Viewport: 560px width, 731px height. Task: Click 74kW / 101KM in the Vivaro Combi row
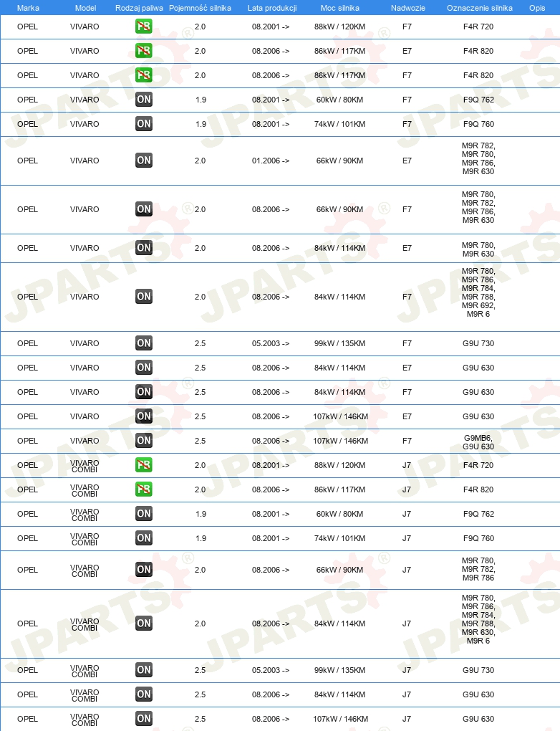click(x=339, y=538)
